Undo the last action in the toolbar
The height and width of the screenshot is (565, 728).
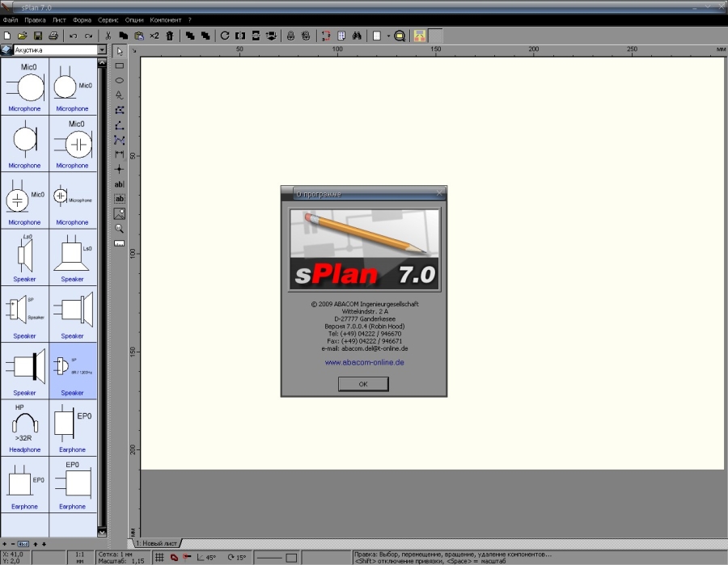[x=74, y=36]
